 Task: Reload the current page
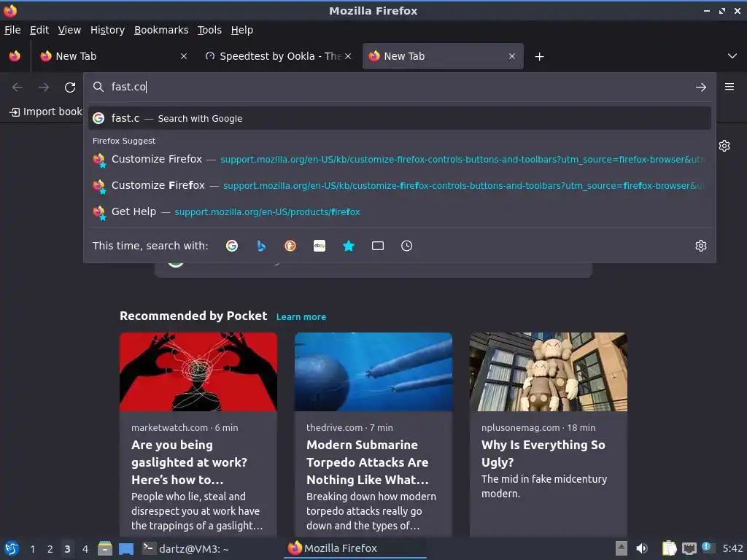click(x=70, y=87)
